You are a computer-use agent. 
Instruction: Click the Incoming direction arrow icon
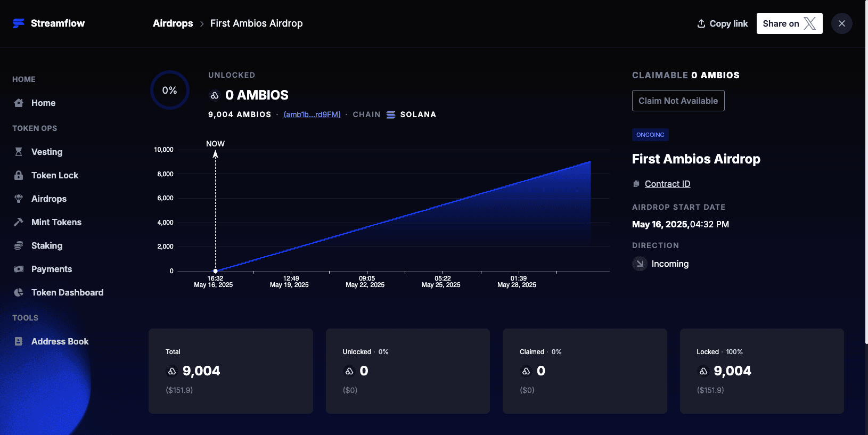[640, 264]
